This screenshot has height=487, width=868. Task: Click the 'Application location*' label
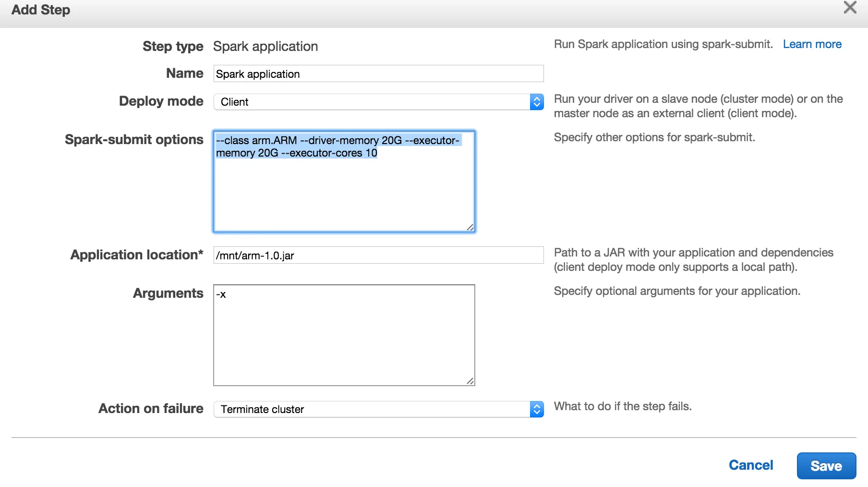coord(137,255)
